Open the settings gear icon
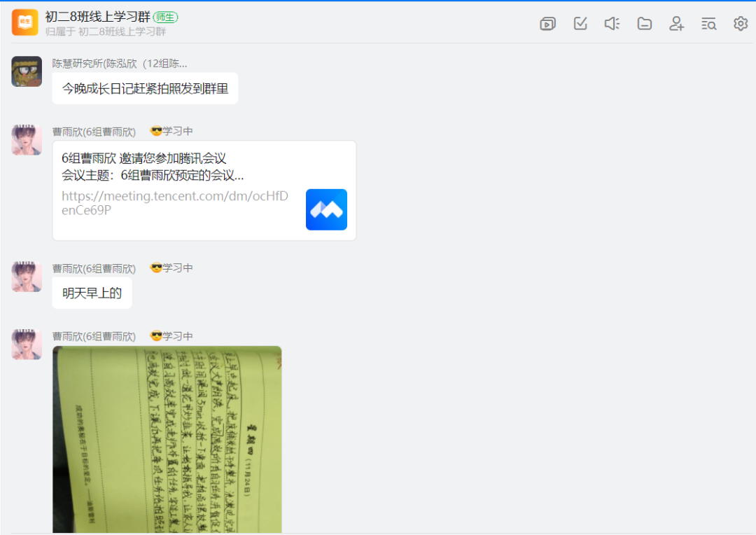The height and width of the screenshot is (535, 756). (x=741, y=23)
